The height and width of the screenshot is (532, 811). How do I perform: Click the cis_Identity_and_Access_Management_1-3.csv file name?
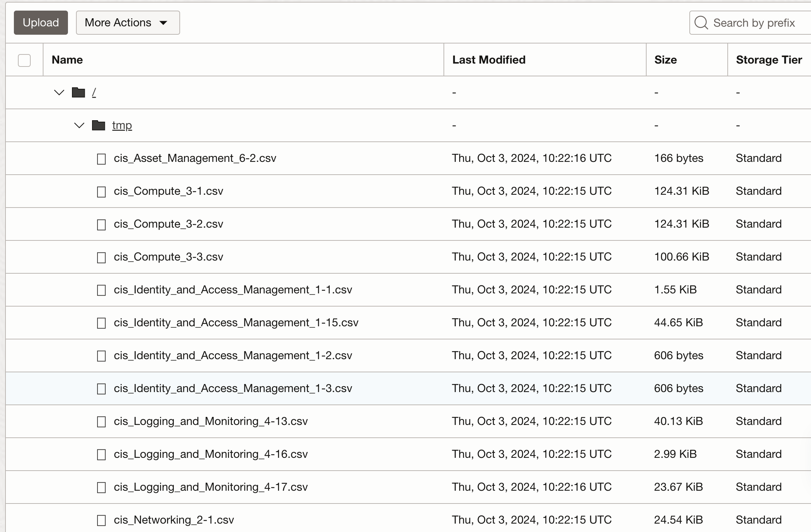(233, 388)
